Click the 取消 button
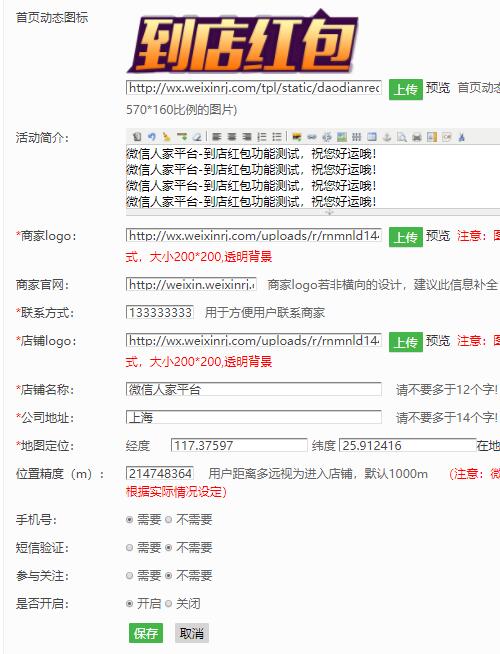The height and width of the screenshot is (654, 500). coord(192,633)
